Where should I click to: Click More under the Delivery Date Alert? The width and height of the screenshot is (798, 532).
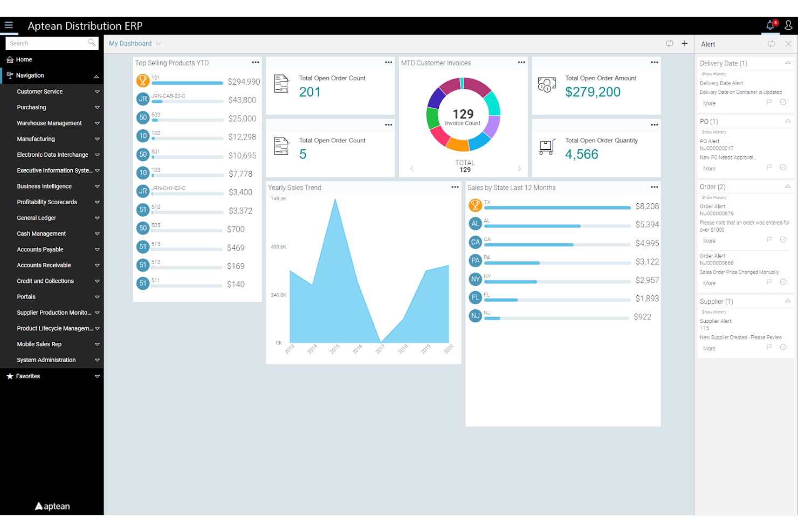709,103
